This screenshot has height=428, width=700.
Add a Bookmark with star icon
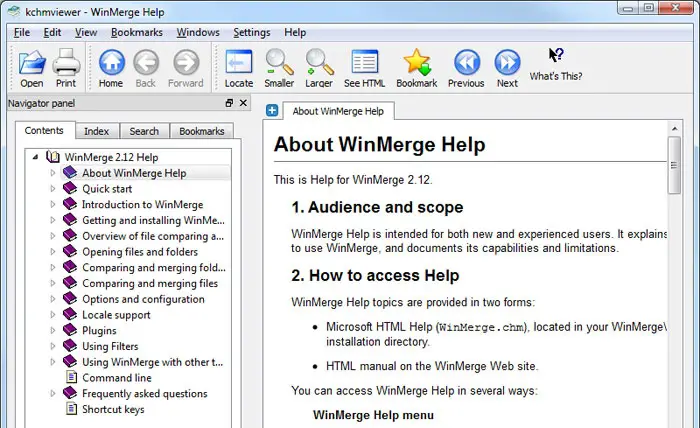click(417, 62)
